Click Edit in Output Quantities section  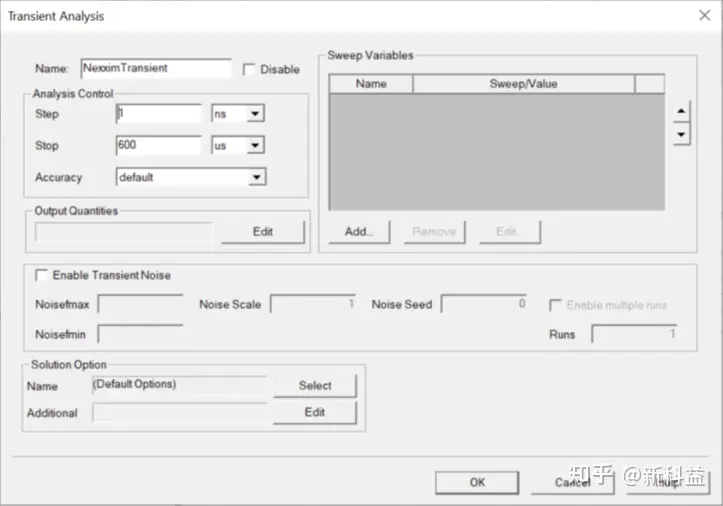click(263, 232)
